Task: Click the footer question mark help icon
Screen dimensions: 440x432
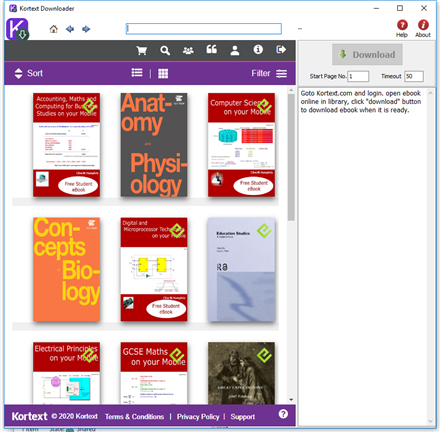Action: [x=283, y=414]
